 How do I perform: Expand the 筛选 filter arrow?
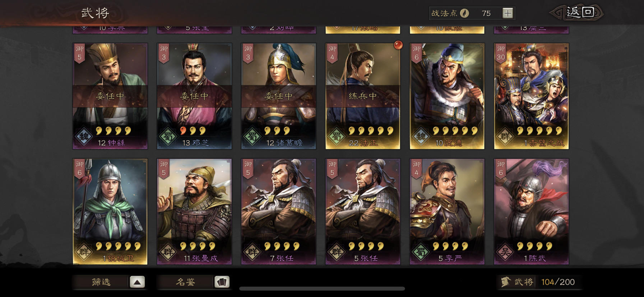[137, 282]
